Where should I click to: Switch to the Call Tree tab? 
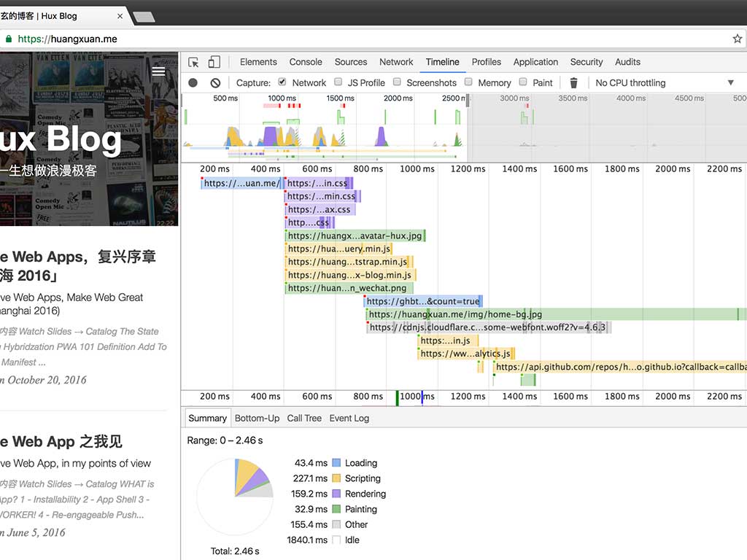pos(304,418)
